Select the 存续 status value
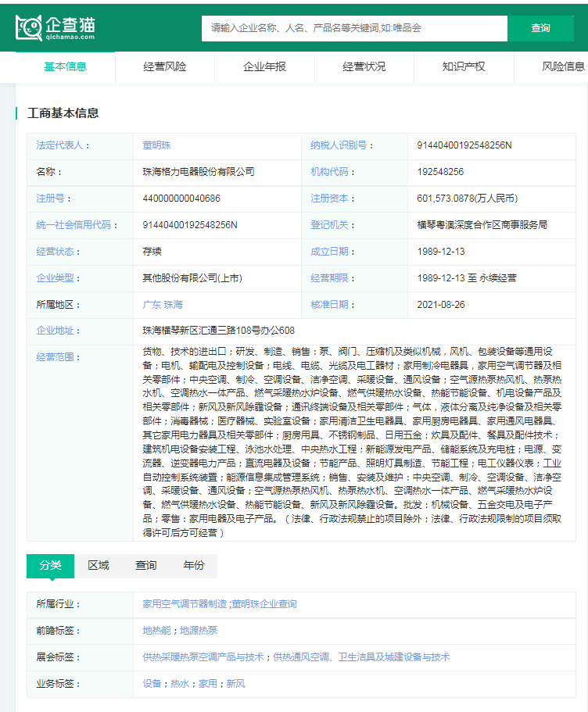Viewport: 588px width, 712px height. coord(152,252)
